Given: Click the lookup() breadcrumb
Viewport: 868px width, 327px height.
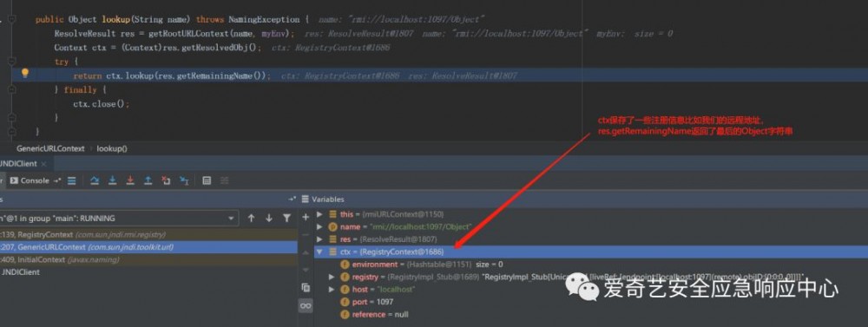Looking at the screenshot, I should (112, 148).
